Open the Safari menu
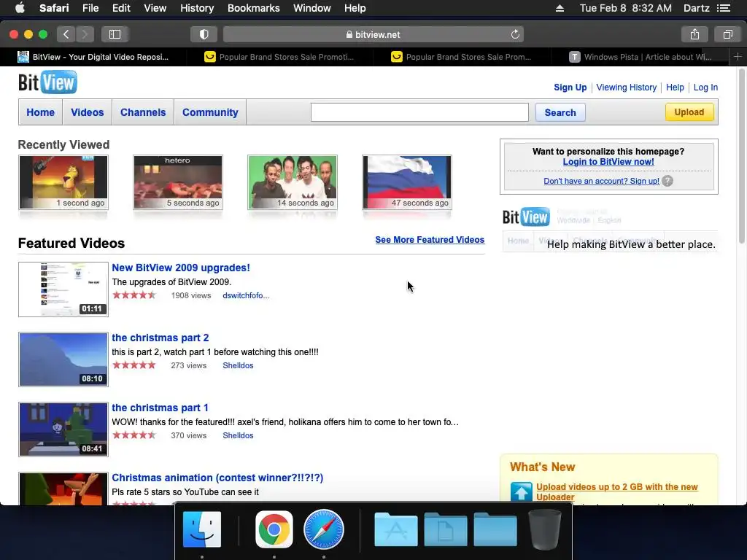Viewport: 747px width, 560px height. (x=54, y=8)
